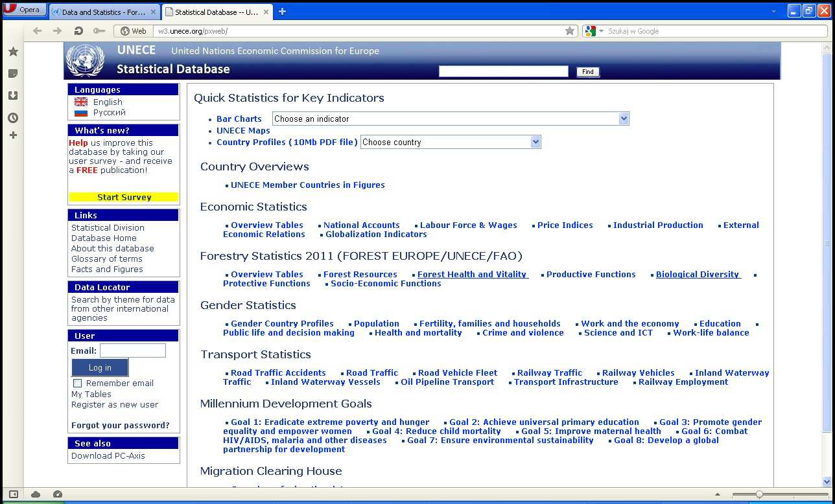Open the Railway Vehicles link
The width and height of the screenshot is (835, 504).
point(639,372)
